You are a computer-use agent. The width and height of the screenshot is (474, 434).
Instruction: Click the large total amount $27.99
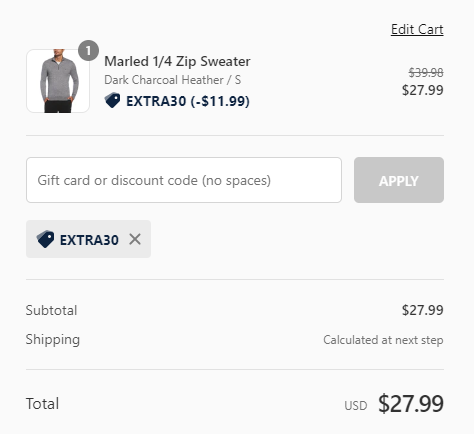coord(411,404)
